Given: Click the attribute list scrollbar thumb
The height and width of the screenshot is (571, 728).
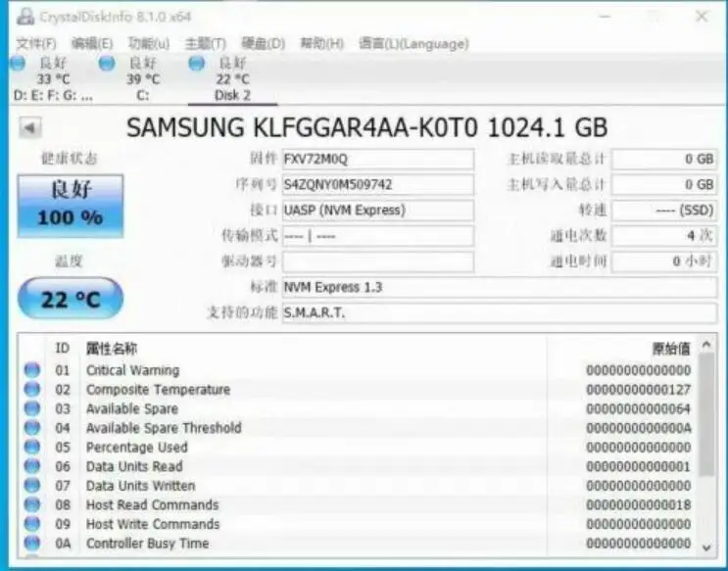Looking at the screenshot, I should click(706, 414).
